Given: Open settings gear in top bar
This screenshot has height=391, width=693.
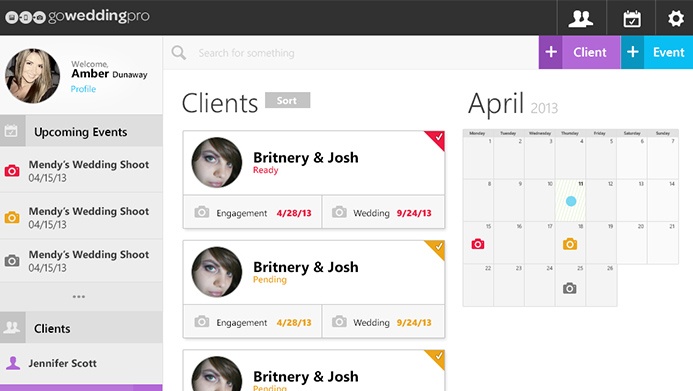Looking at the screenshot, I should click(x=675, y=19).
